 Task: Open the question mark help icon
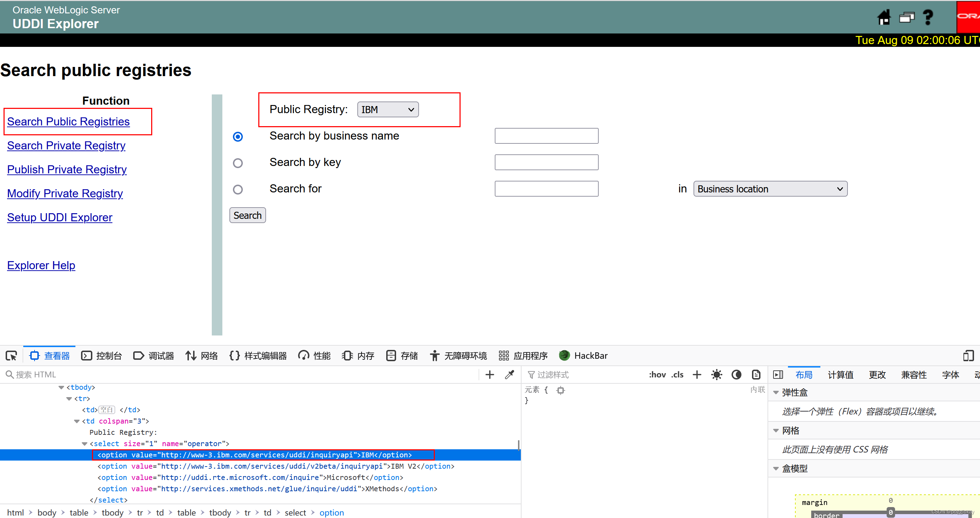pos(928,17)
